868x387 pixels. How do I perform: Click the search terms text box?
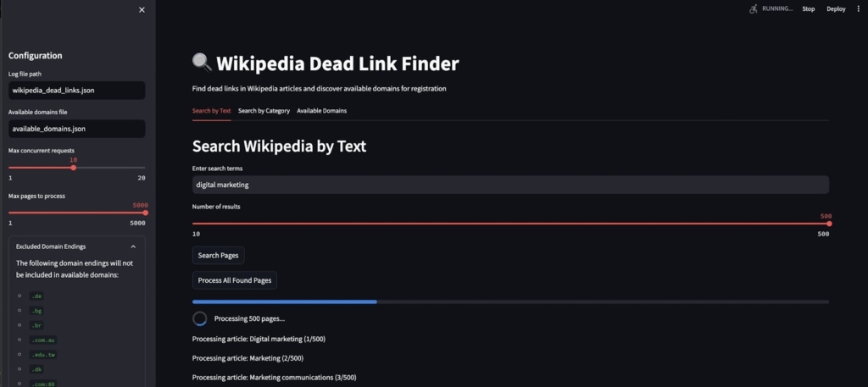tap(510, 185)
